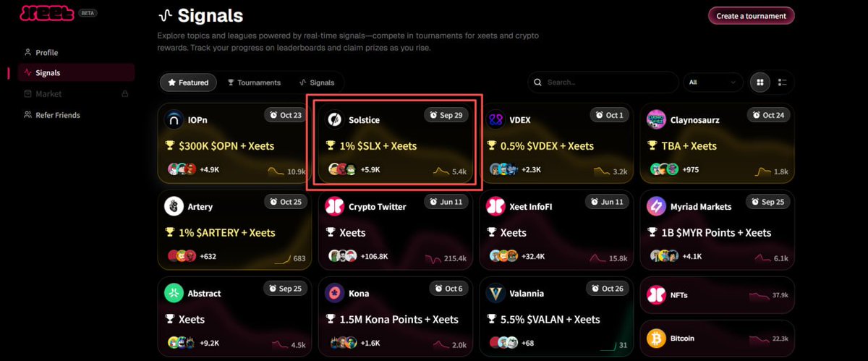Click the xeet logo
The width and height of the screenshot is (868, 361).
47,14
